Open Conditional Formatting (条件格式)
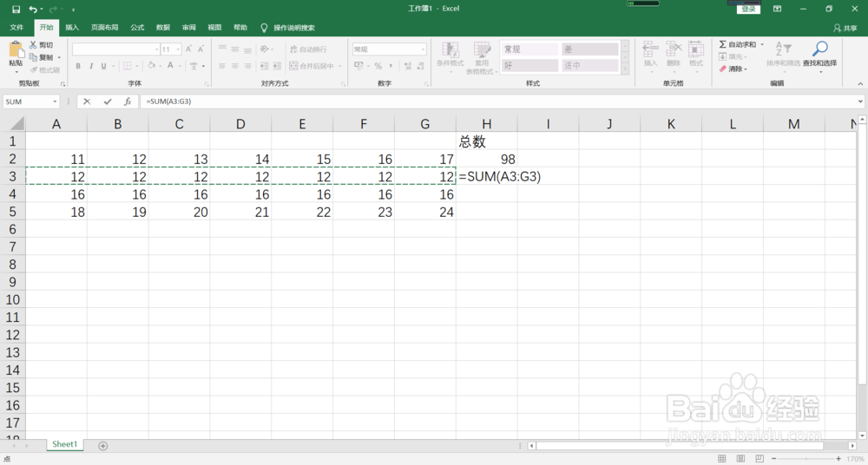 (450, 57)
